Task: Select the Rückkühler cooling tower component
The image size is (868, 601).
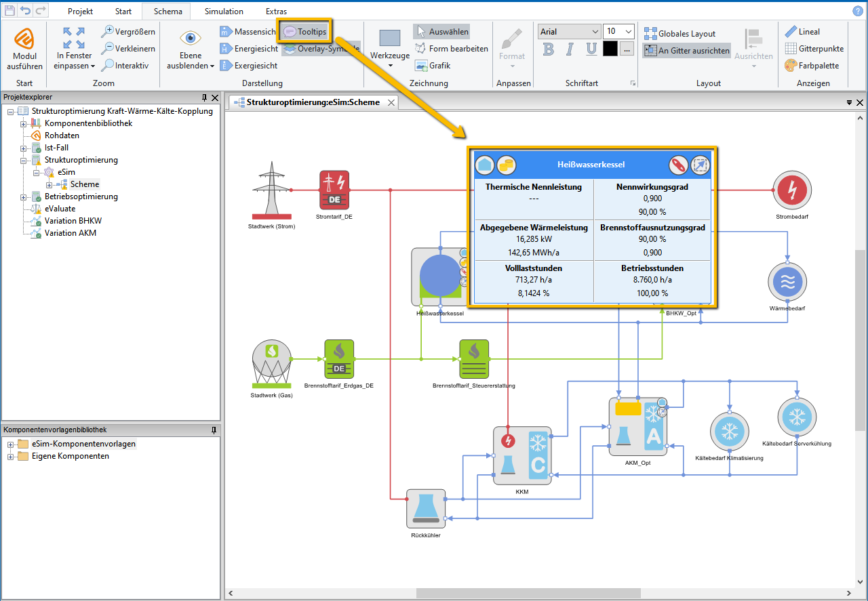Action: (x=426, y=509)
